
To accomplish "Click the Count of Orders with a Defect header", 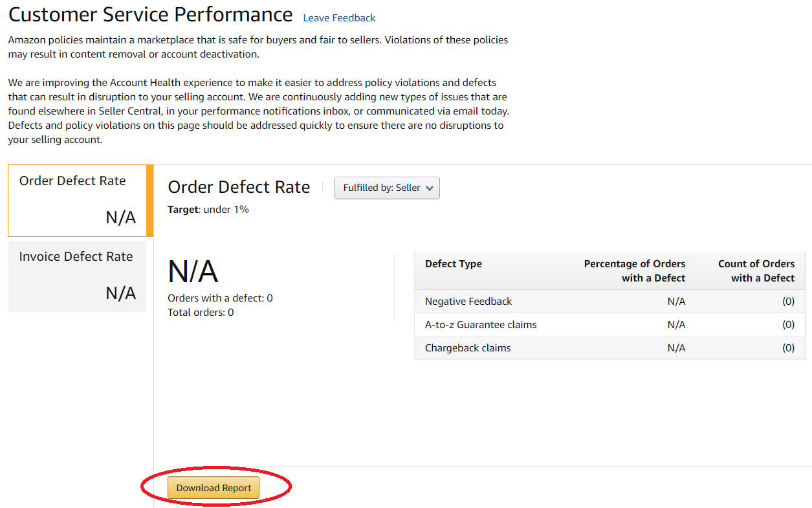I will pyautogui.click(x=756, y=271).
